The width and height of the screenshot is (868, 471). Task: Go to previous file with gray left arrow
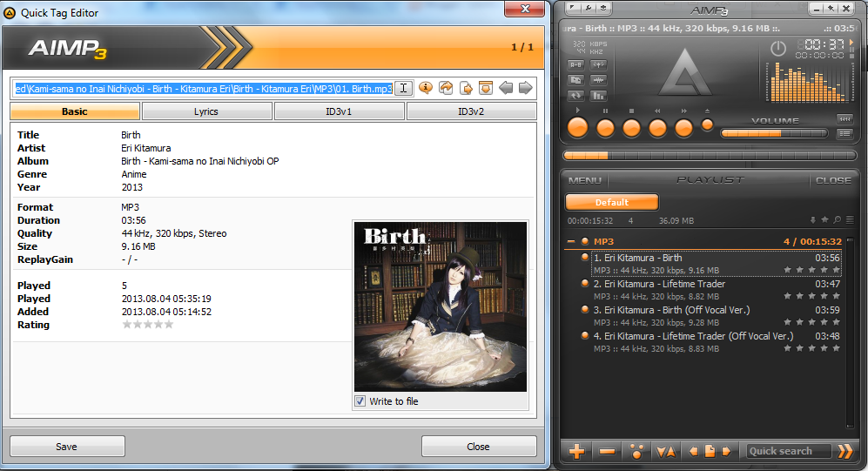506,88
